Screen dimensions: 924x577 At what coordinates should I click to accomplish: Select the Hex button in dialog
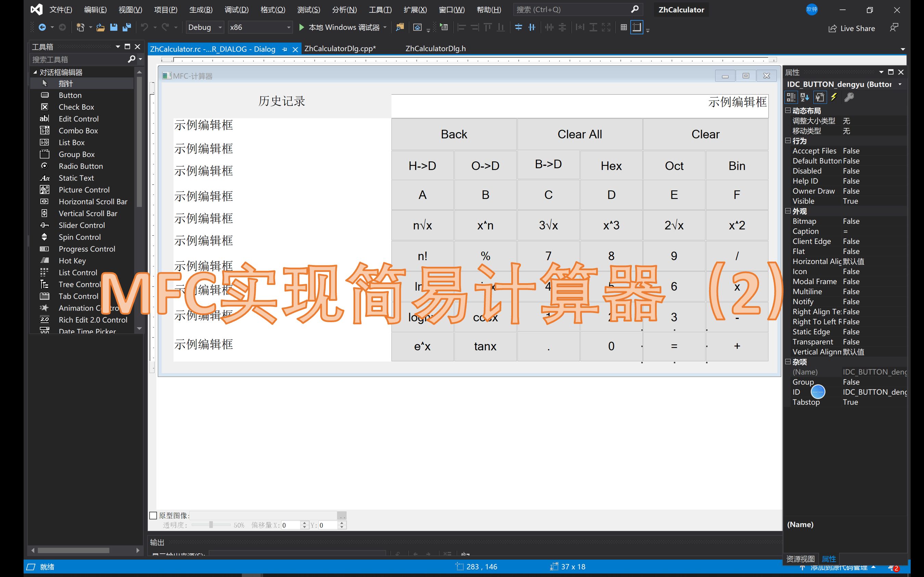coord(611,166)
